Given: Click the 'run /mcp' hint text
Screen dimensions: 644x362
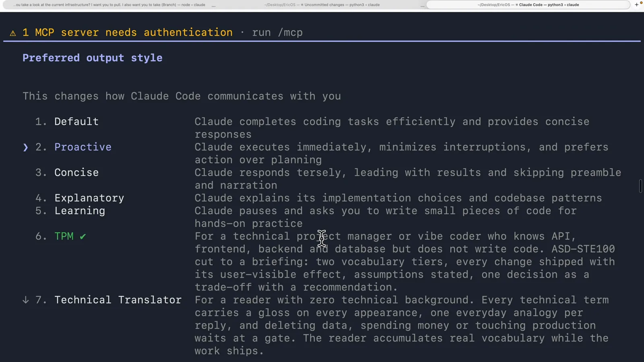Looking at the screenshot, I should coord(277,33).
